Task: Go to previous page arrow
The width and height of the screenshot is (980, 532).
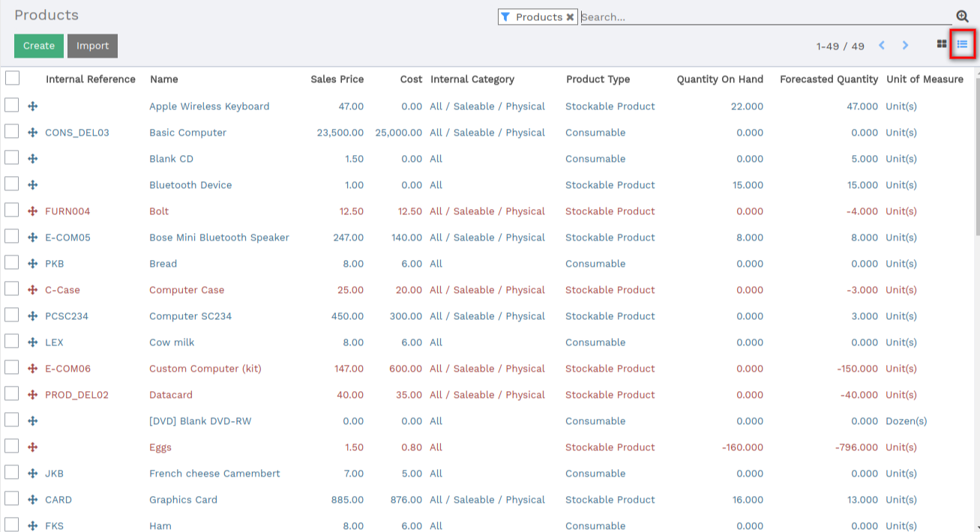Action: (882, 46)
